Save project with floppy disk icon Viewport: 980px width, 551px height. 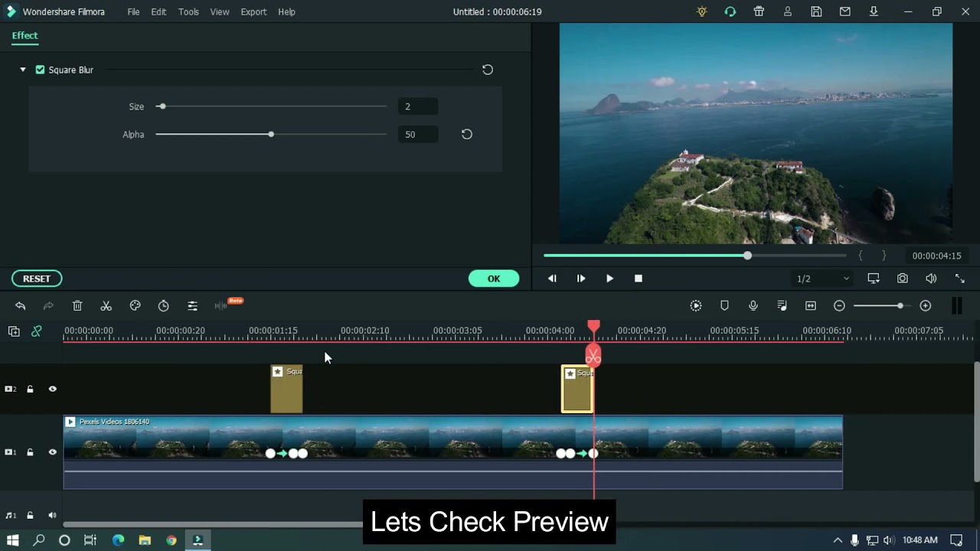tap(816, 11)
